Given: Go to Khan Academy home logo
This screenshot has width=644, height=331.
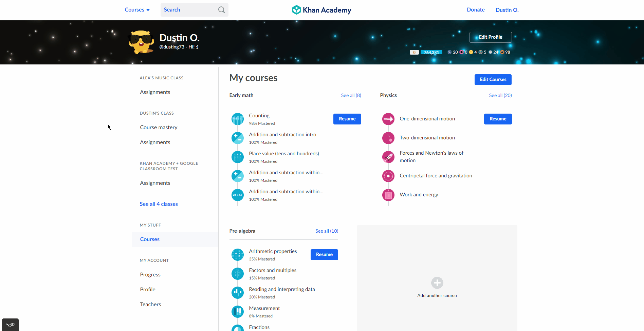Looking at the screenshot, I should point(321,10).
